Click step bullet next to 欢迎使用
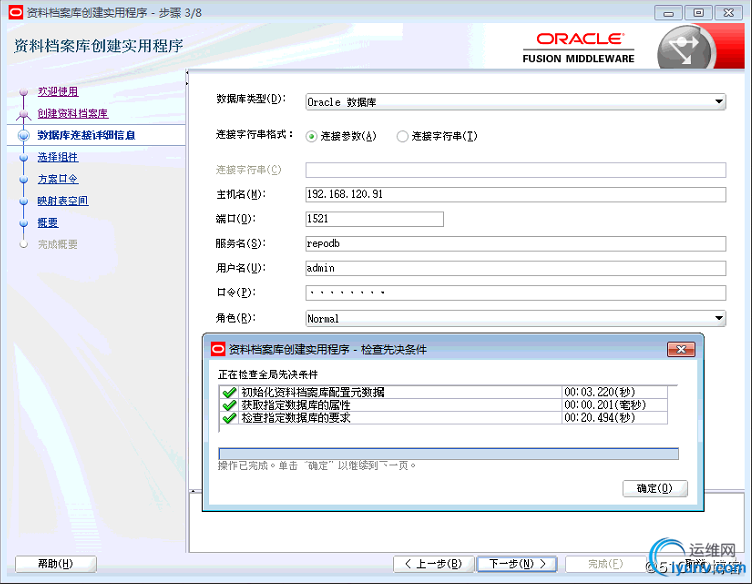The image size is (752, 584). click(x=24, y=92)
